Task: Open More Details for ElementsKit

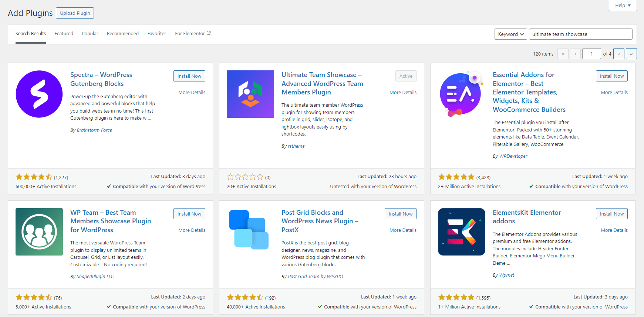Action: pos(614,230)
